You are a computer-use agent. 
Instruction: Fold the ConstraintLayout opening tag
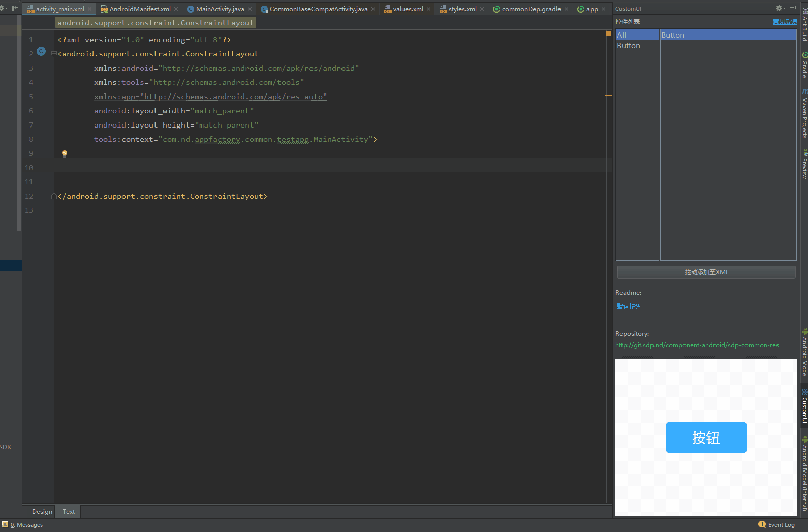[54, 54]
